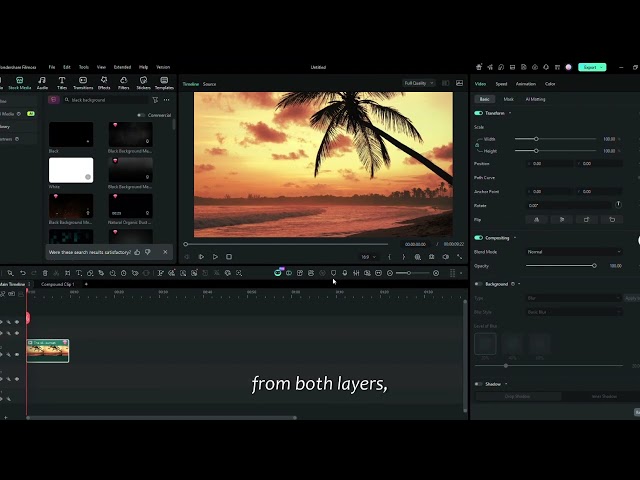Screen dimensions: 640x480
Task: Select the text tool in timeline toolbar
Action: (79, 273)
